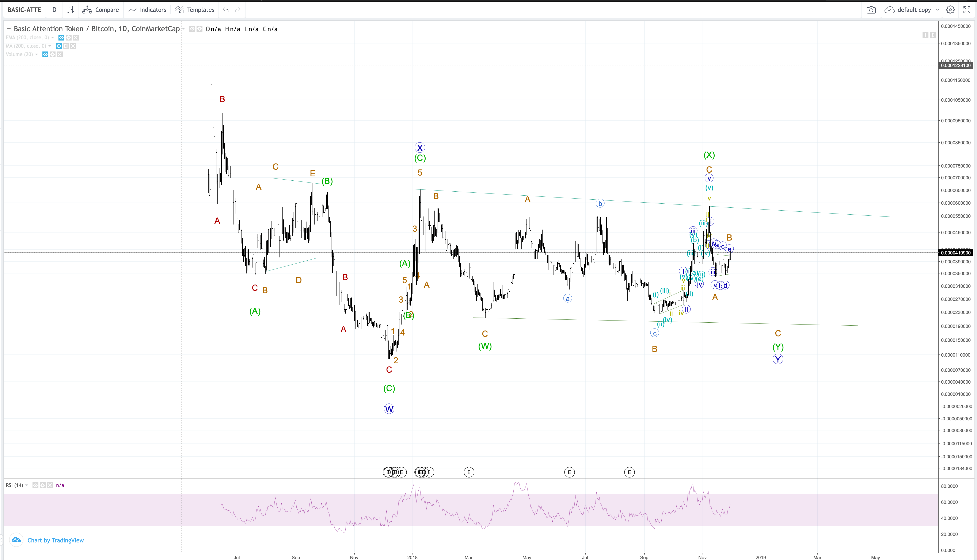Expand the EMA (200, close, 0) dropdown arrow

click(x=53, y=38)
